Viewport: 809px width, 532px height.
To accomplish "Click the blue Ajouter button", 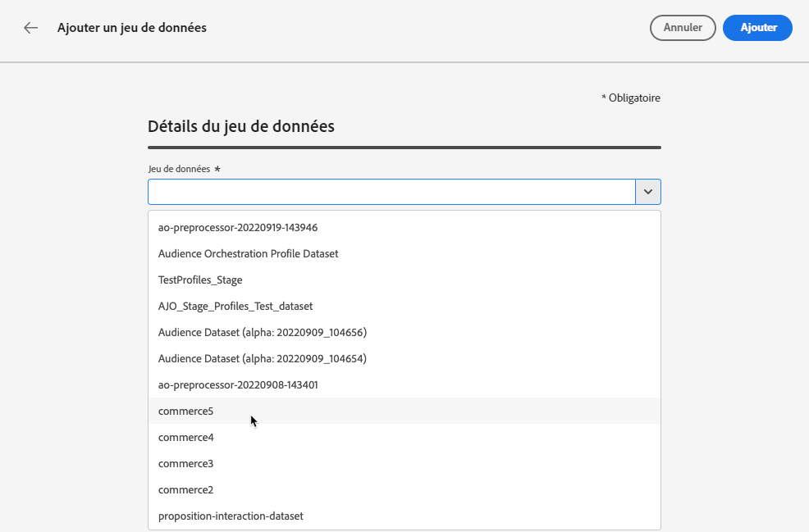I will tap(758, 27).
